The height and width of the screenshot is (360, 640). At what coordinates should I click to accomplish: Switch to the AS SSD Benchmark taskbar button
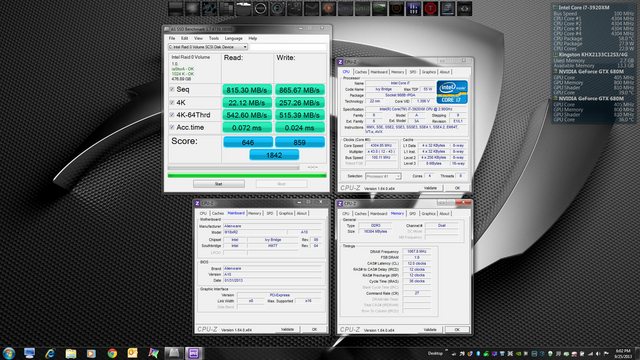[174, 353]
